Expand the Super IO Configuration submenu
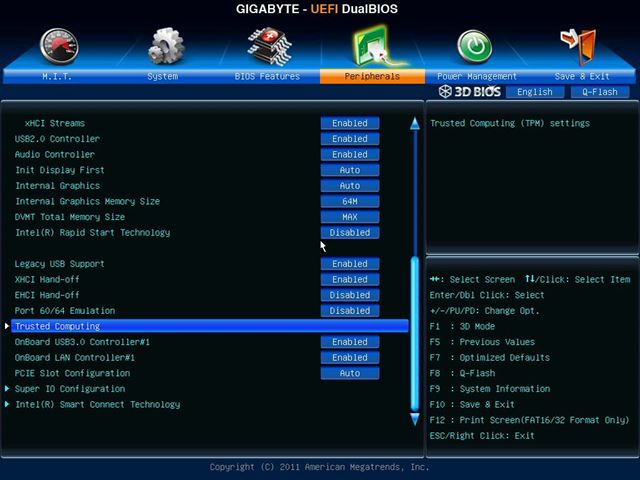This screenshot has width=640, height=480. pos(69,389)
